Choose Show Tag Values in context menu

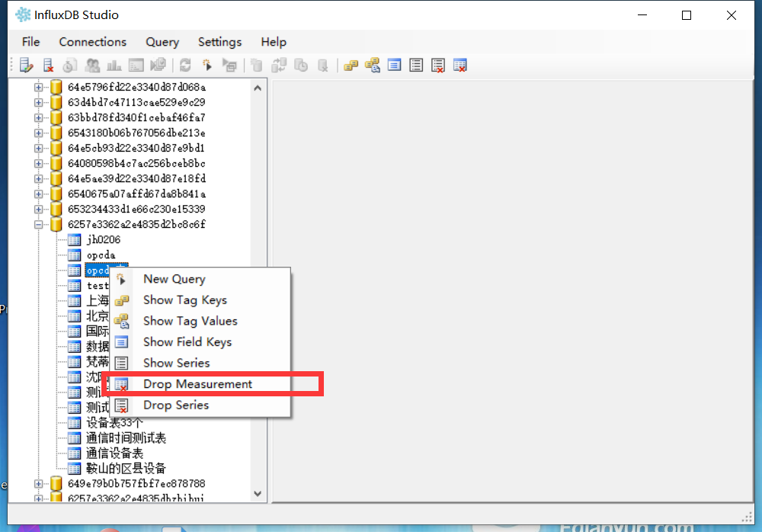[200, 321]
